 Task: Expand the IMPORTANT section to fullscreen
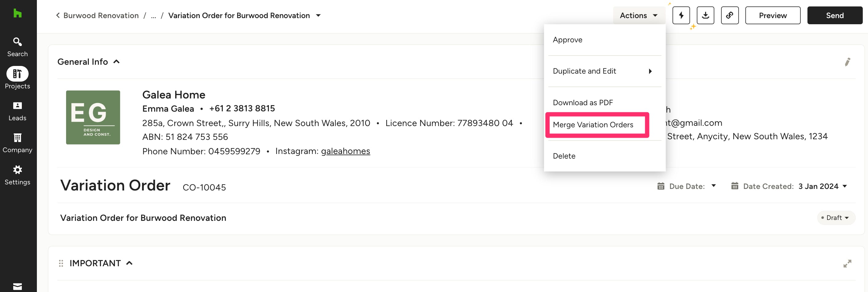pos(847,263)
